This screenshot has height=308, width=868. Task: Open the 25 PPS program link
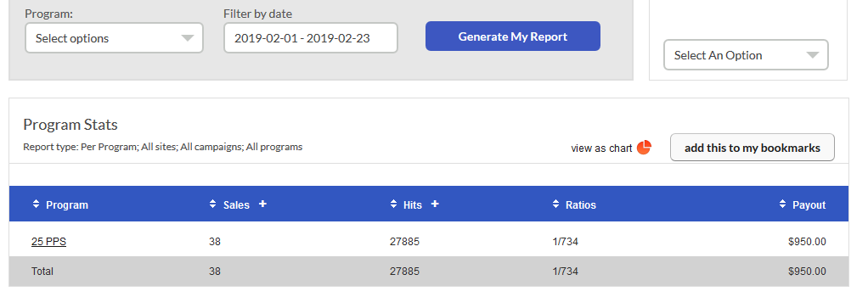pos(48,242)
